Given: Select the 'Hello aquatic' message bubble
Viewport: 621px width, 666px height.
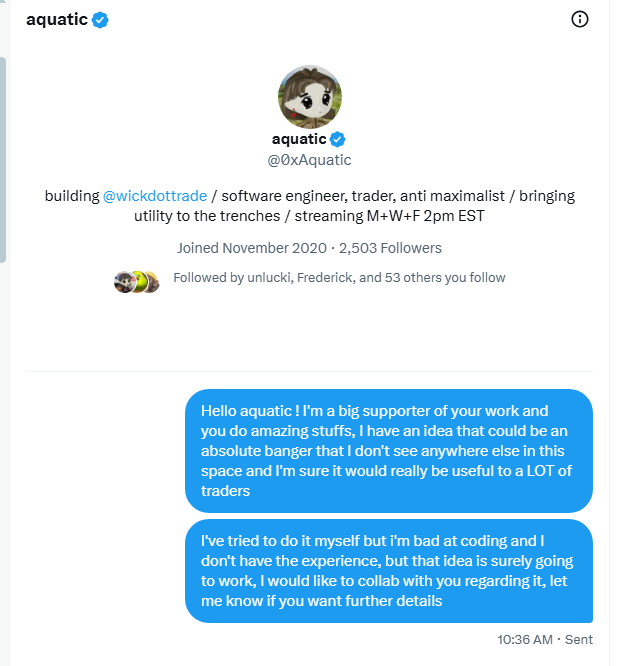Looking at the screenshot, I should pyautogui.click(x=389, y=451).
